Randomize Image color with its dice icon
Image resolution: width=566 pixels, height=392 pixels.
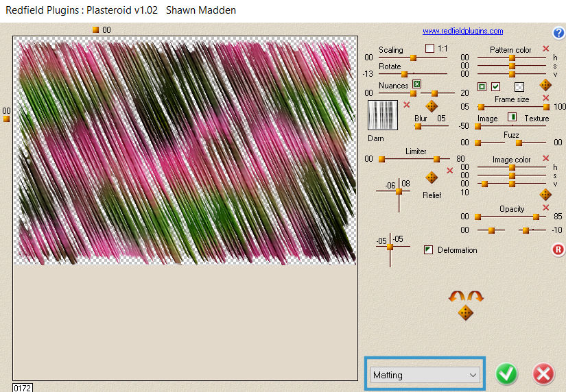pyautogui.click(x=545, y=195)
